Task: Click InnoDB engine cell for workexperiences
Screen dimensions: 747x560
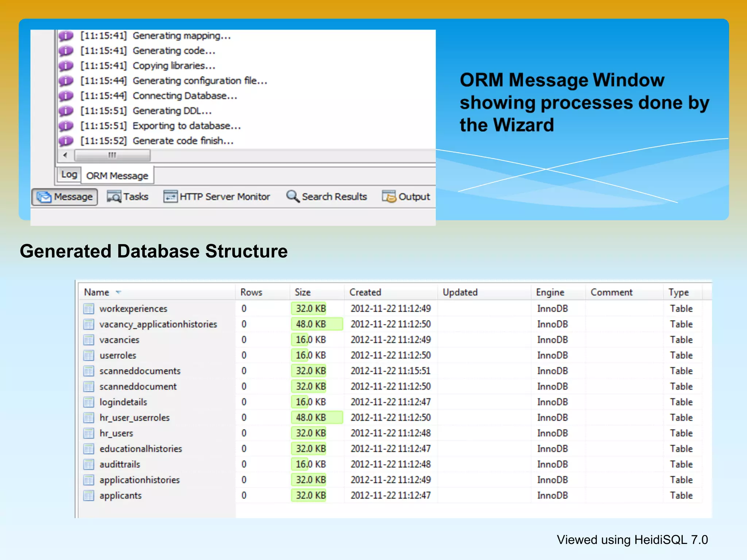Action: (x=553, y=309)
